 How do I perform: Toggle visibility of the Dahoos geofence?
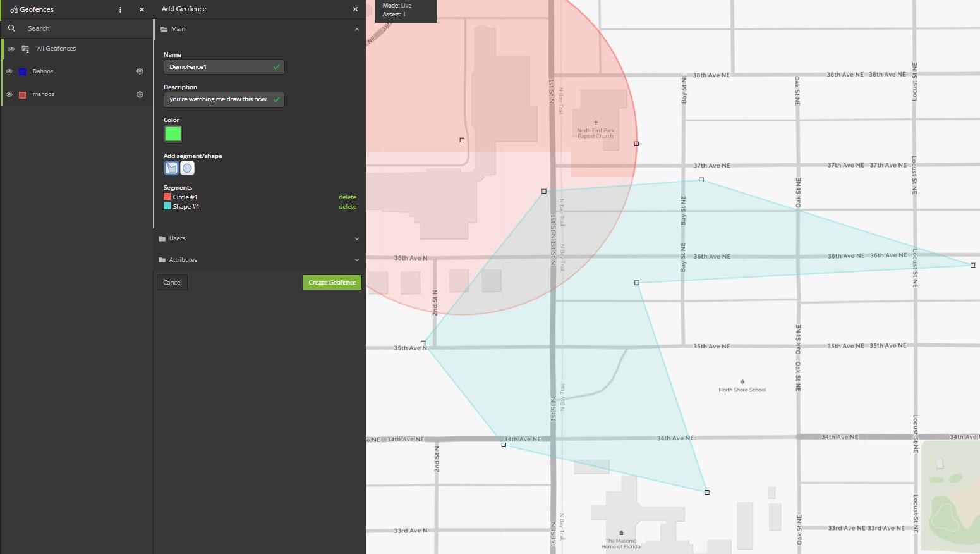(9, 71)
